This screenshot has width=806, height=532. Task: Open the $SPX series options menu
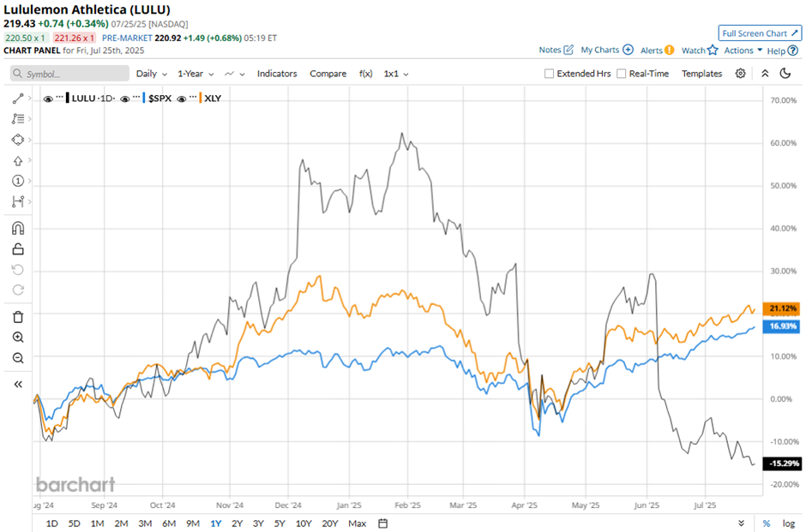[136, 97]
